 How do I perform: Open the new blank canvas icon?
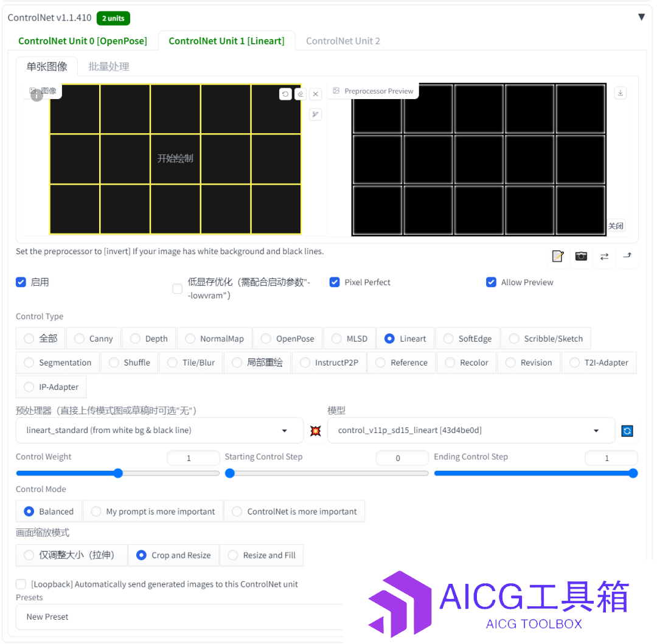(x=558, y=256)
